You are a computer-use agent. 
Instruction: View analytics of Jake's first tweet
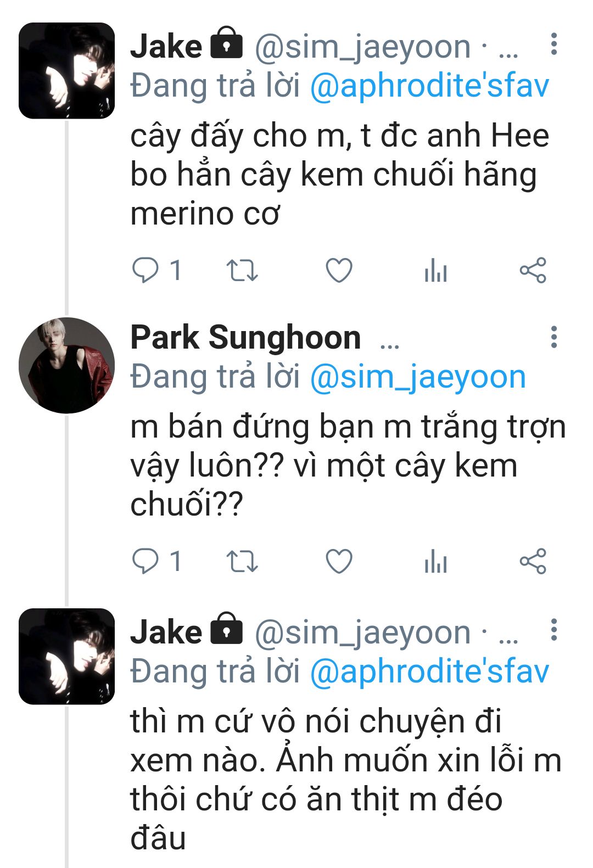[435, 271]
